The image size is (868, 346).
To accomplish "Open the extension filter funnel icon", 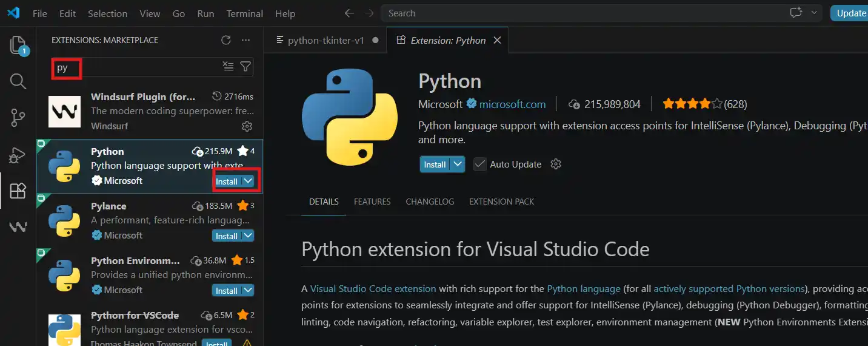I will pyautogui.click(x=245, y=67).
